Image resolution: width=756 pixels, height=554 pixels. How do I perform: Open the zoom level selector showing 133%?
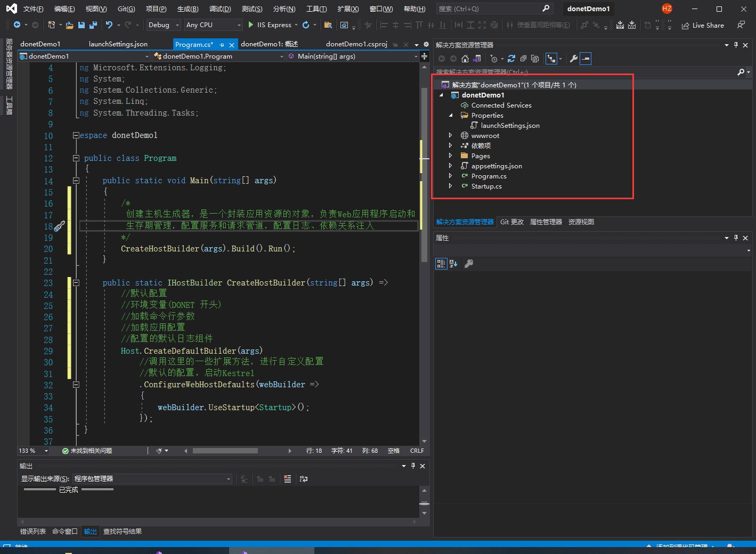33,450
